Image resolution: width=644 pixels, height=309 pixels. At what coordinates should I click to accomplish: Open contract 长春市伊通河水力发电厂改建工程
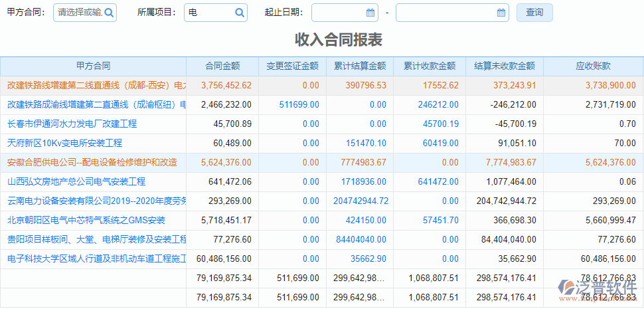coord(72,124)
